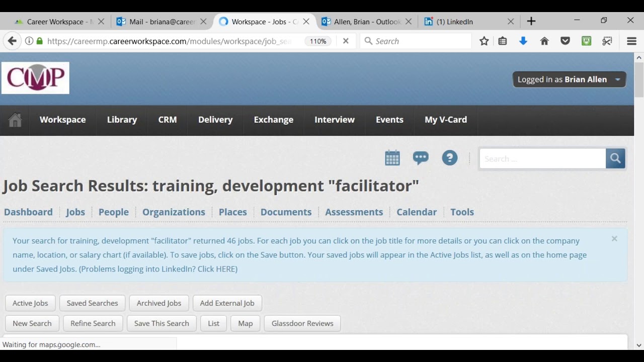The height and width of the screenshot is (362, 644).
Task: Open Library in main navigation
Action: [x=122, y=120]
